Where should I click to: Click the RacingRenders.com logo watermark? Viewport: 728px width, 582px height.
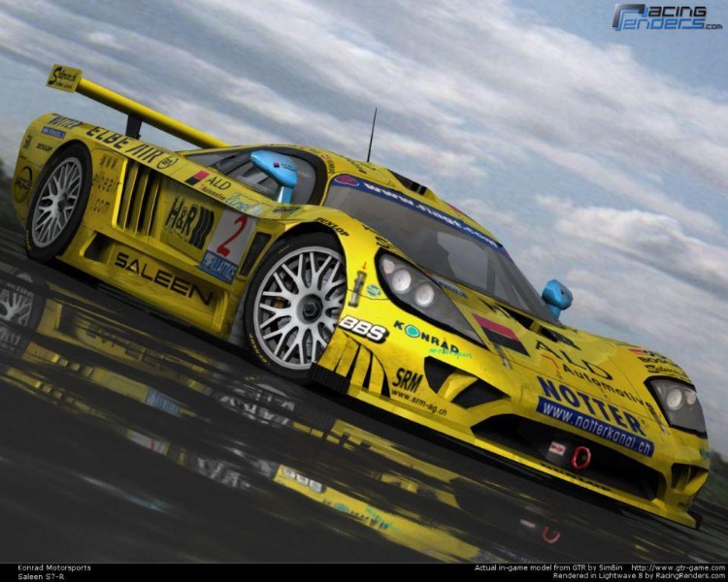pyautogui.click(x=666, y=16)
